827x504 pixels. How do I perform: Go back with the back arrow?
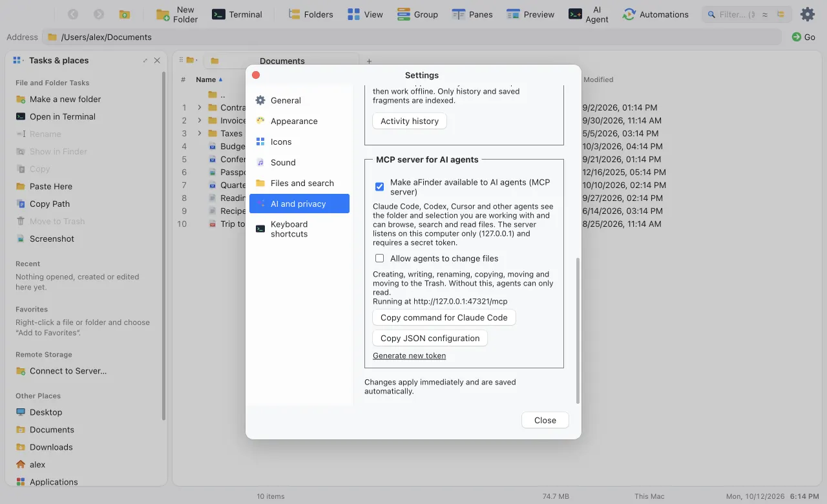[x=73, y=14]
